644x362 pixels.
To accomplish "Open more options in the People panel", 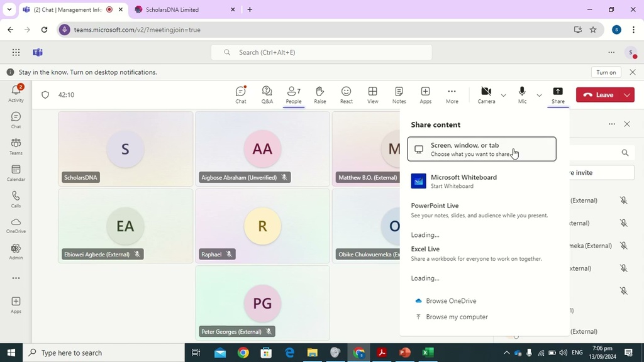I will pyautogui.click(x=611, y=124).
